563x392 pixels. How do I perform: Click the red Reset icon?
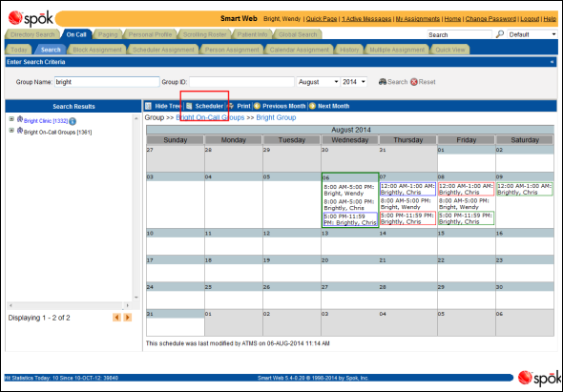(x=414, y=82)
